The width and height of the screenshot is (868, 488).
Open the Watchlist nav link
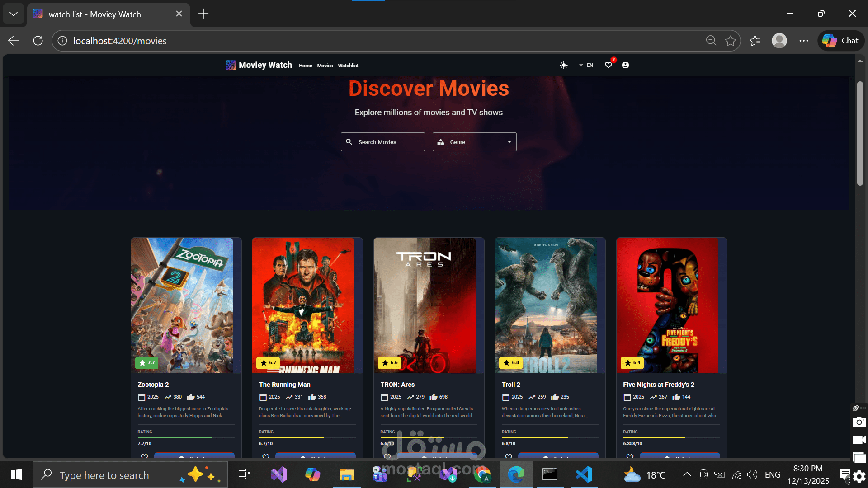click(x=348, y=66)
